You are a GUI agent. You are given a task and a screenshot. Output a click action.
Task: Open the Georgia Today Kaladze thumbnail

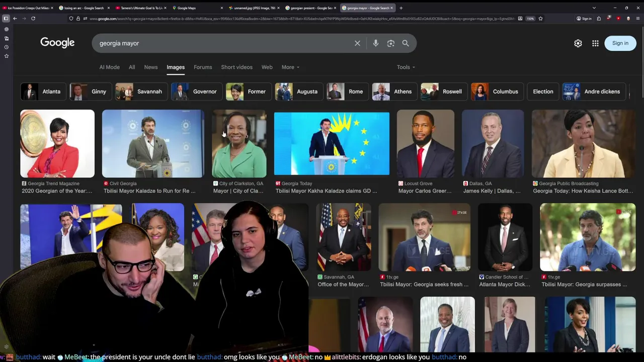(332, 143)
